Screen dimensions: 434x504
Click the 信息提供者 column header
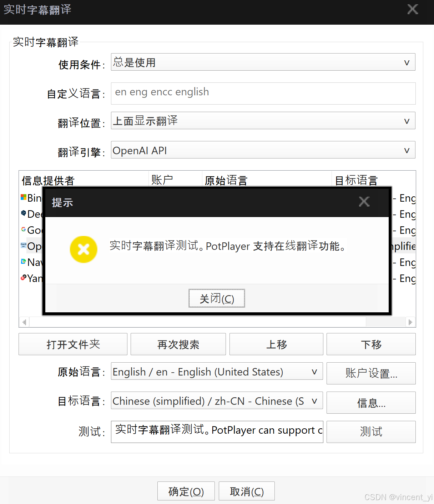click(84, 180)
